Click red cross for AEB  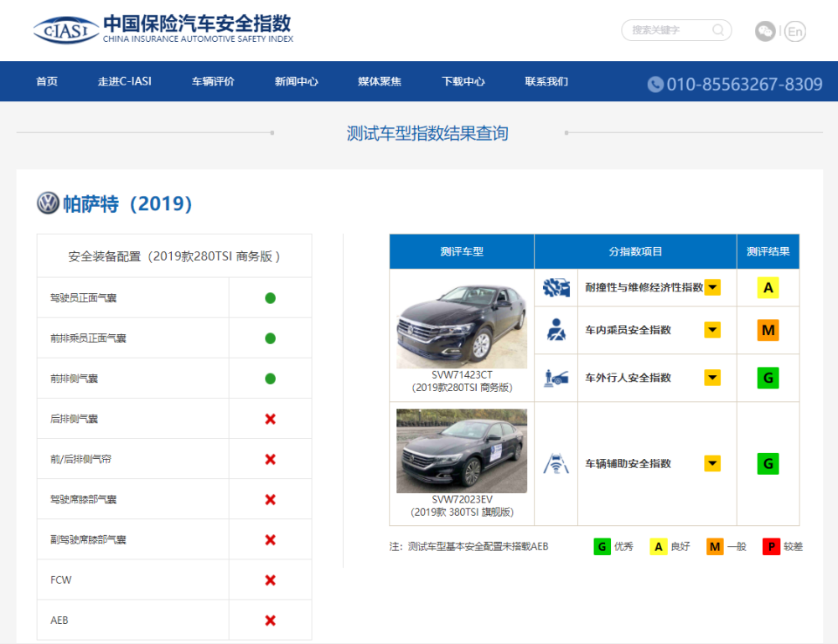(x=271, y=621)
